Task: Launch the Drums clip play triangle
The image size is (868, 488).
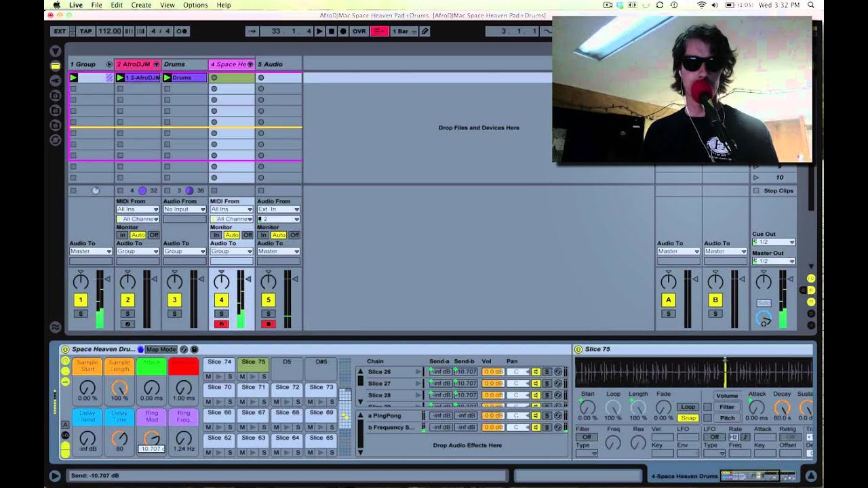Action: pyautogui.click(x=167, y=78)
